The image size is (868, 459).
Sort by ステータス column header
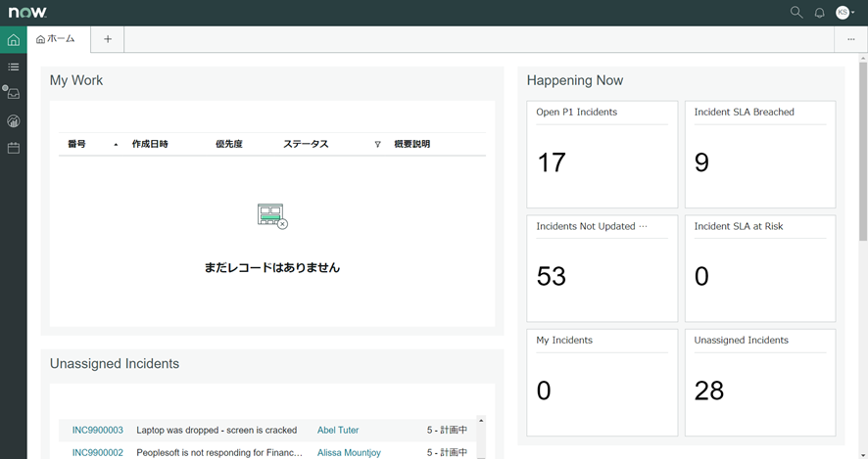pyautogui.click(x=306, y=144)
